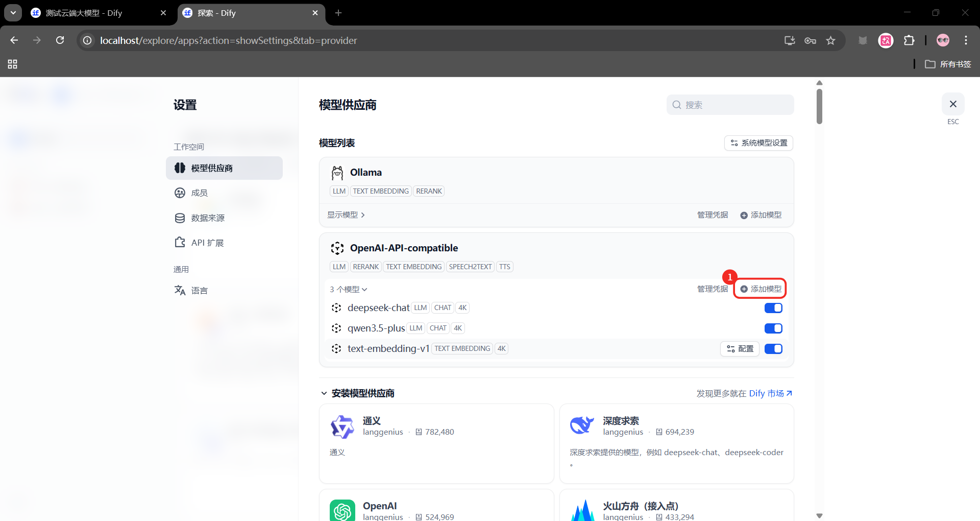This screenshot has height=521, width=980.
Task: Click the settings panel scrollbar thumb
Action: 819,106
